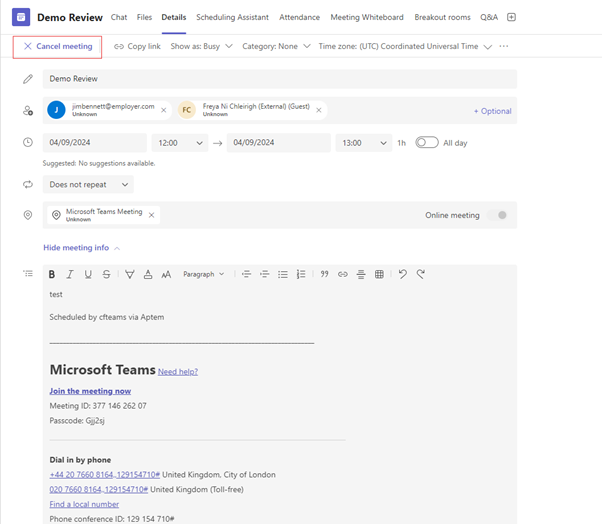This screenshot has width=602, height=524.
Task: Apply Italic formatting
Action: tap(69, 274)
